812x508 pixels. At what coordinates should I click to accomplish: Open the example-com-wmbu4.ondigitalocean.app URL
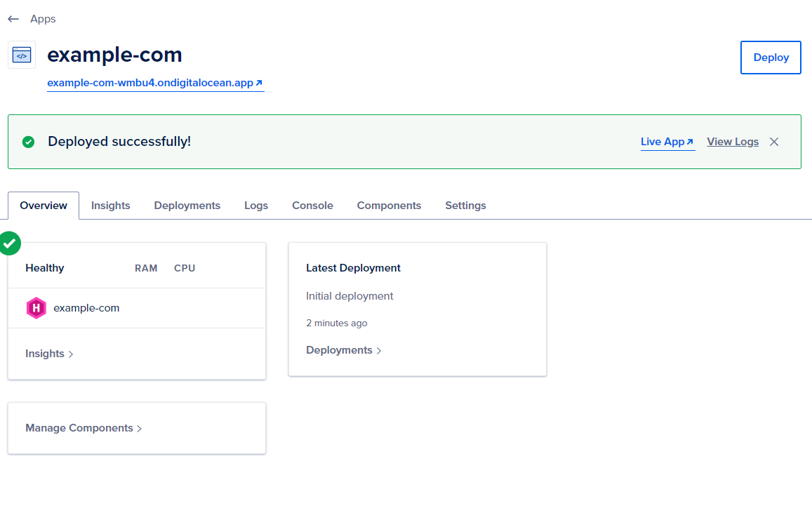(x=155, y=83)
